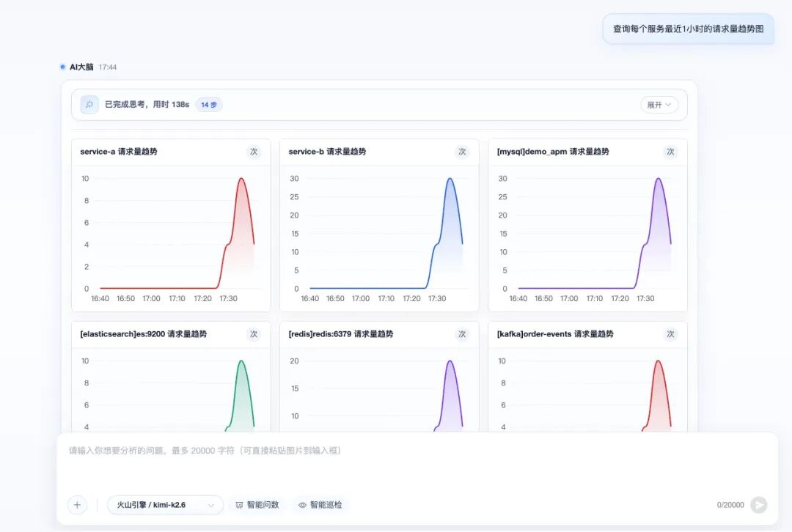792x532 pixels.
Task: Expand the thinking steps with 展开
Action: pyautogui.click(x=659, y=105)
